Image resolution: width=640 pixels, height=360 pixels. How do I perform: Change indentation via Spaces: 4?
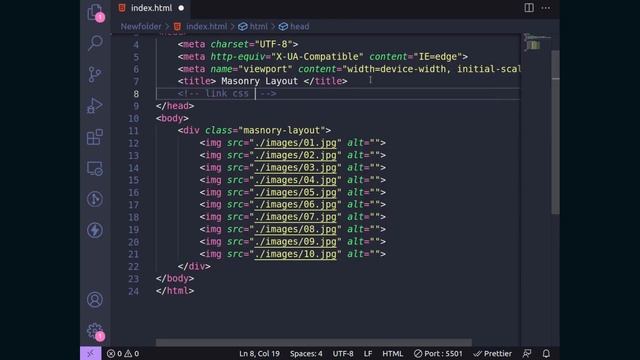(306, 353)
